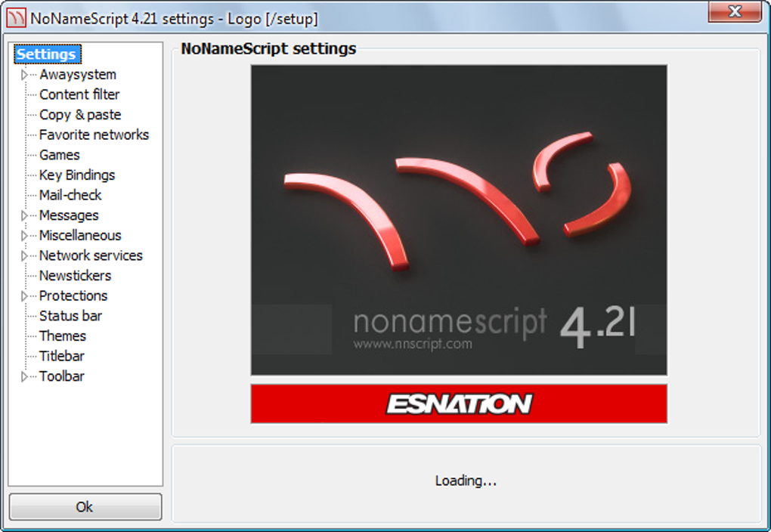
Task: Open Favorite networks settings
Action: [94, 135]
